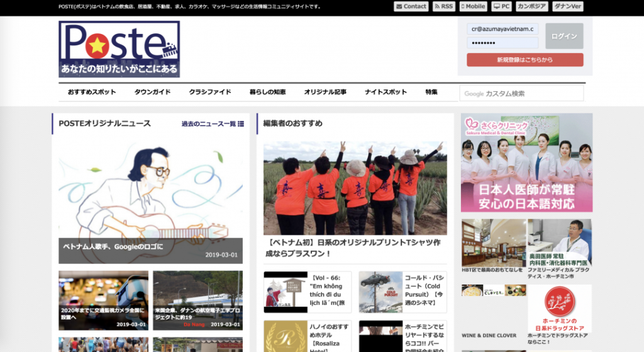Click the Vol - 66 article thumbnail image
Viewport: 644px width, 352px height.
coord(286,292)
